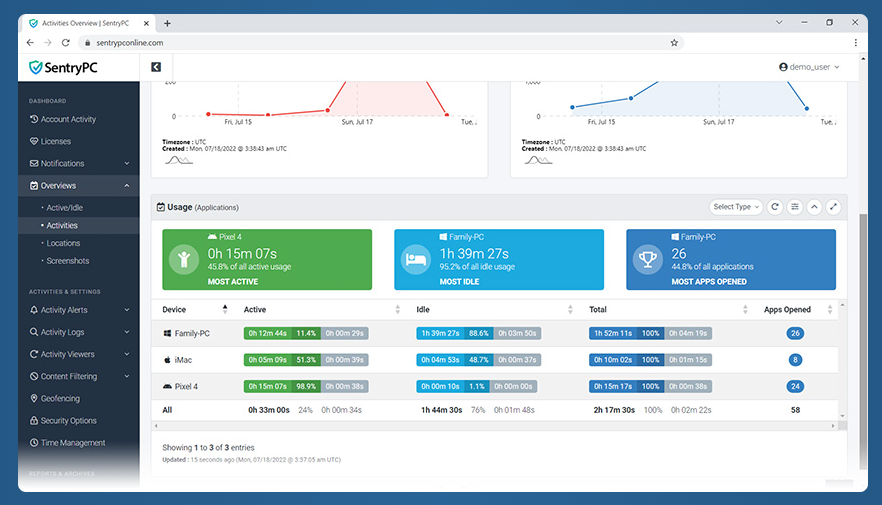882x505 pixels.
Task: Bookmark this page with the star icon
Action: coord(674,43)
